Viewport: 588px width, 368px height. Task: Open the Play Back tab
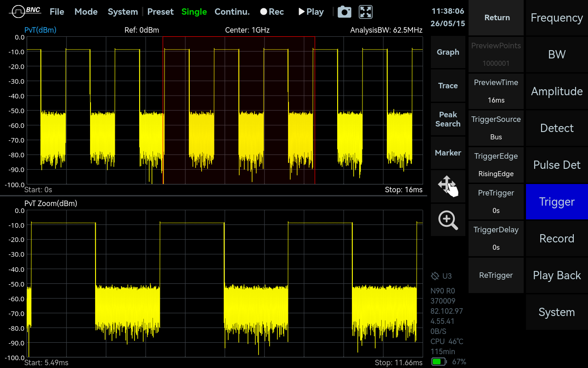557,275
